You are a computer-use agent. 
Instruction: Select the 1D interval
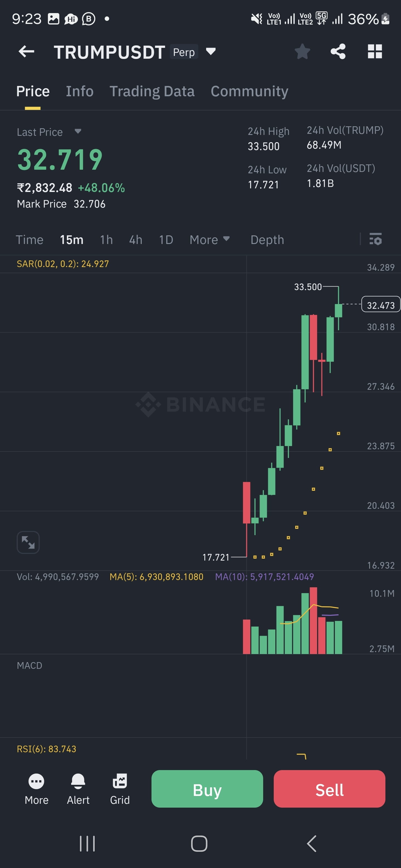pyautogui.click(x=166, y=240)
